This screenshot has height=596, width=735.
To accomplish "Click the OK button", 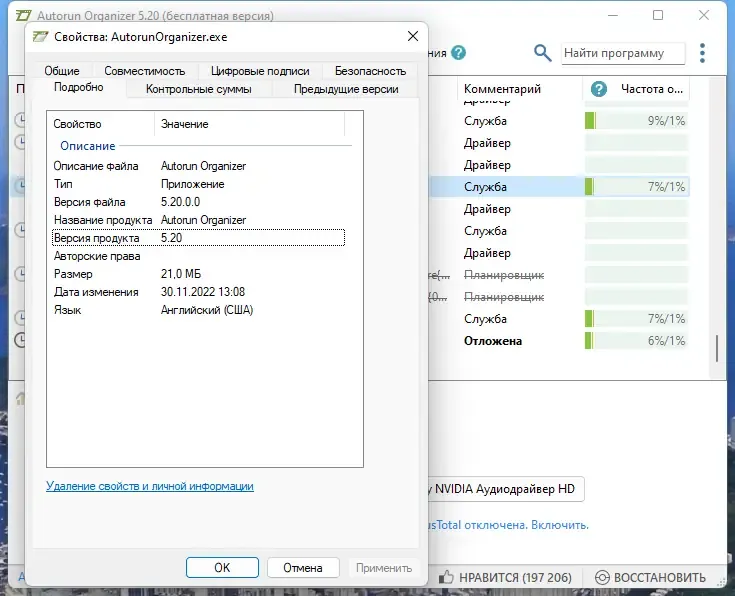I will click(x=222, y=568).
